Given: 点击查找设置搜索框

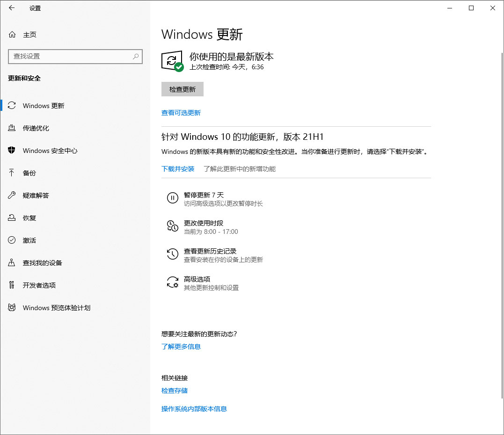Looking at the screenshot, I should [75, 56].
